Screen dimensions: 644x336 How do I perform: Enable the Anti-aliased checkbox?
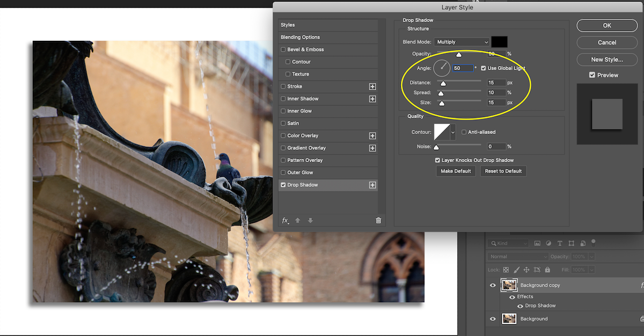pyautogui.click(x=464, y=132)
